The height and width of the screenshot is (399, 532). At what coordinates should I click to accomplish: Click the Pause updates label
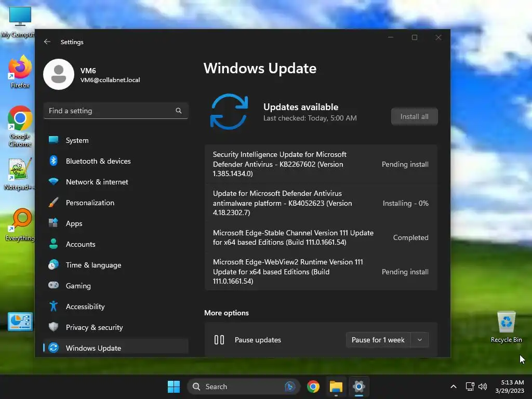coord(258,340)
